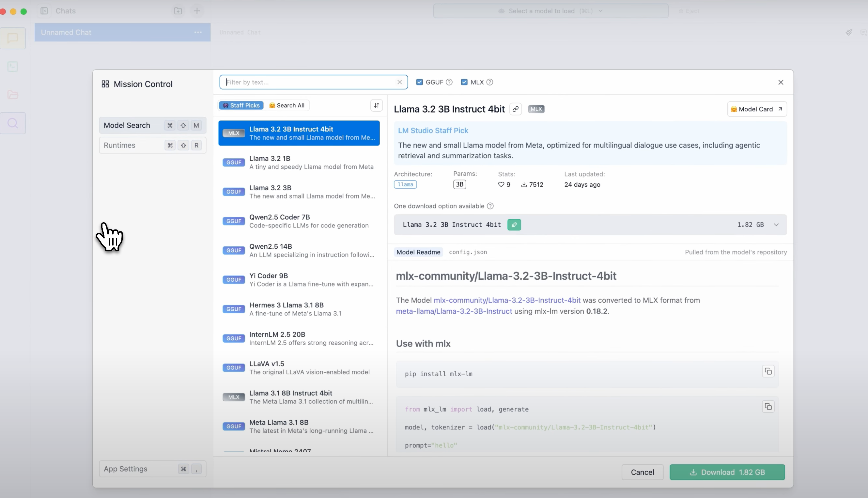Click the MLX badge beside model title

click(536, 109)
